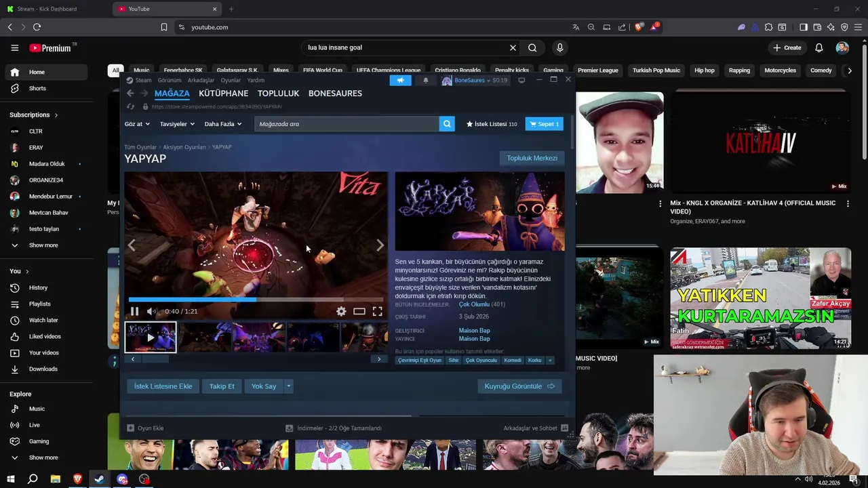
Task: Open the Arkadaşlar menu in Steam
Action: point(201,80)
